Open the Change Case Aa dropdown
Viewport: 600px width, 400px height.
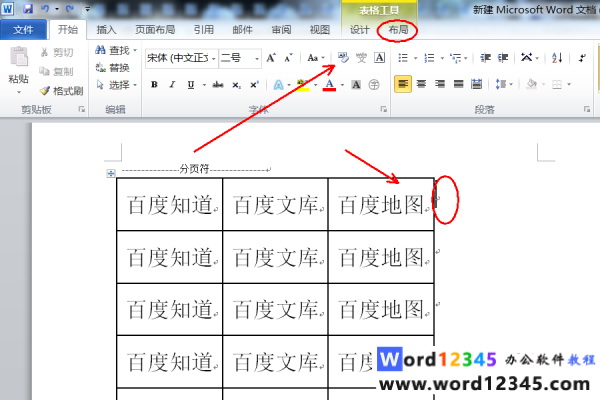point(316,58)
